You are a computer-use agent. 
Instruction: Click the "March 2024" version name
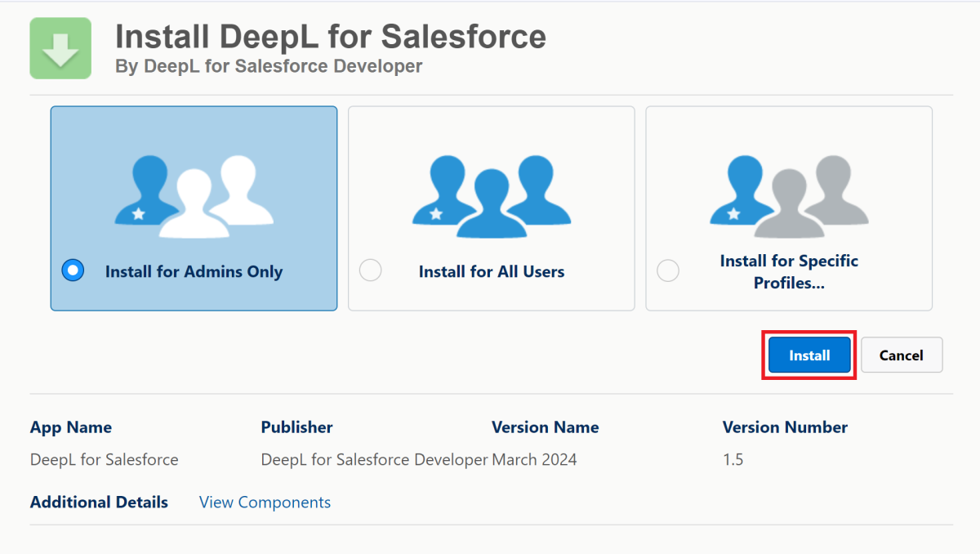click(534, 460)
